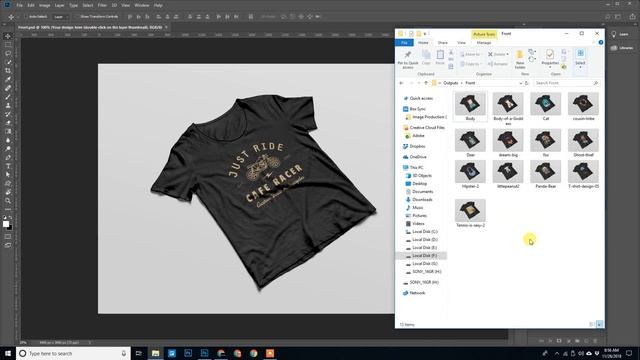Open Photoshop Image menu
640x360 pixels.
pyautogui.click(x=44, y=5)
